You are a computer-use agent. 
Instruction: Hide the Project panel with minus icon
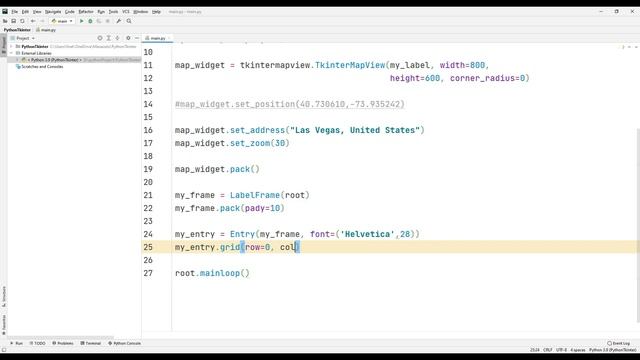pyautogui.click(x=137, y=38)
